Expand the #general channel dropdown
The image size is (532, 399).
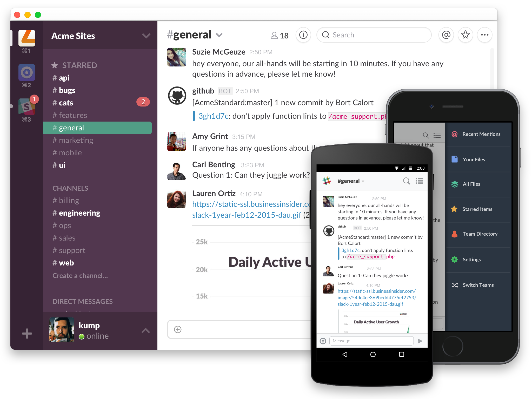pos(221,36)
